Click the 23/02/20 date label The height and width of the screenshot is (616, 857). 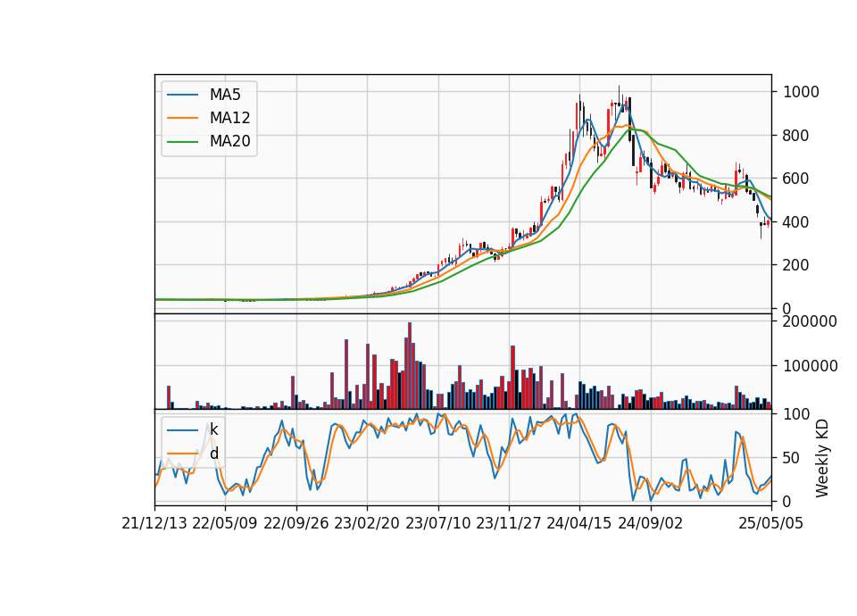coord(367,523)
